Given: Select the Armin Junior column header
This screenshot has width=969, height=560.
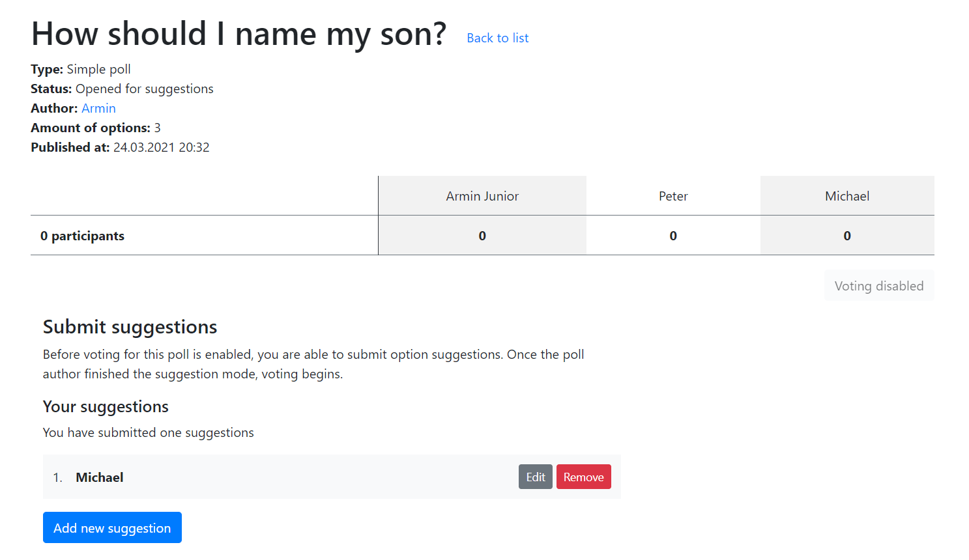Looking at the screenshot, I should [482, 196].
